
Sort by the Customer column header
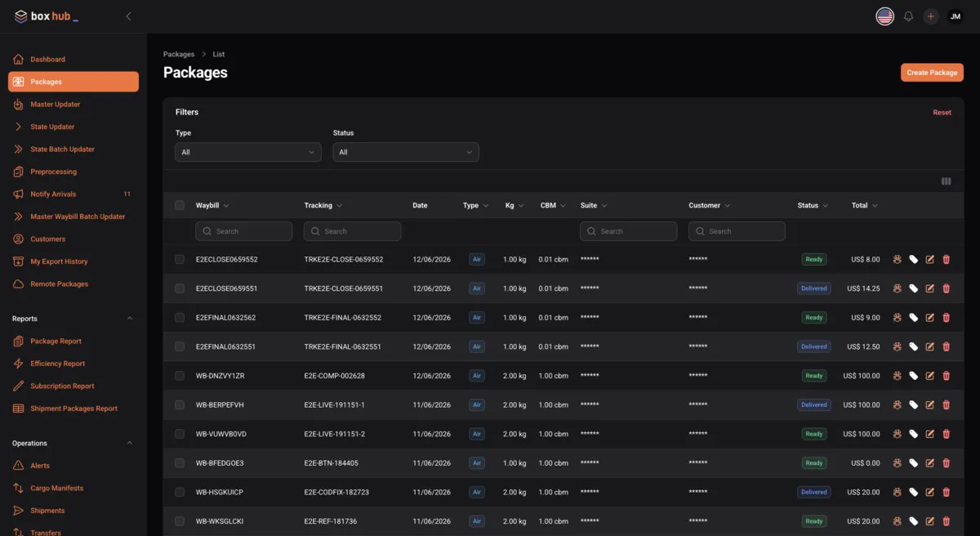tap(709, 205)
